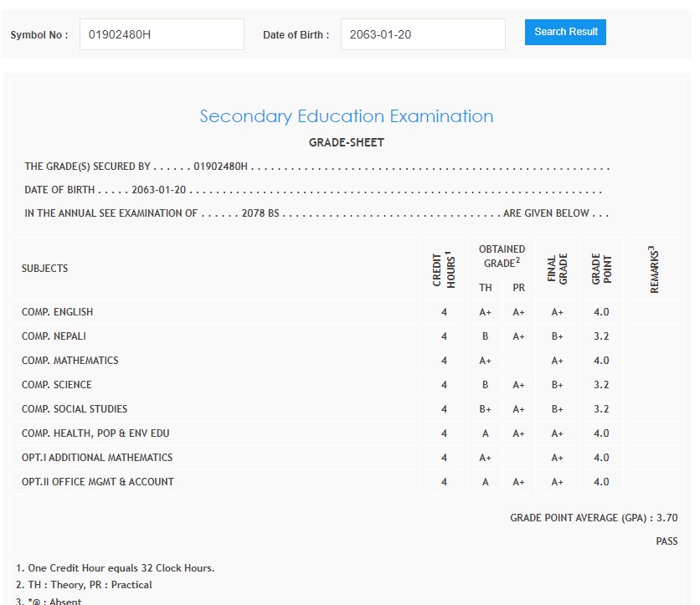
Task: Select the COMP. SOCIAL STUDIES row
Action: point(75,409)
